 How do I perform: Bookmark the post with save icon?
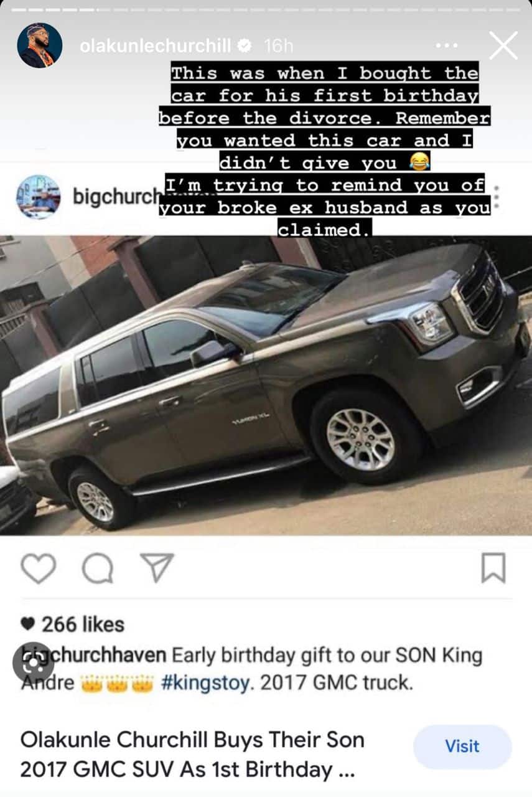point(493,568)
